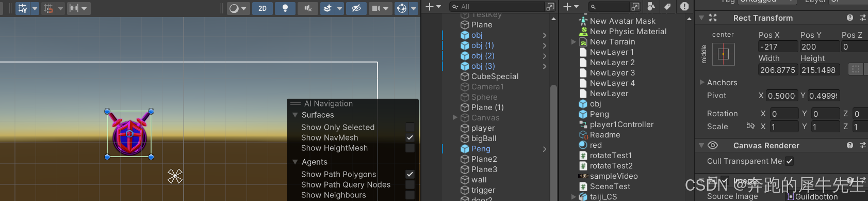
Task: Collapse the Canvas Renderer component
Action: (701, 145)
